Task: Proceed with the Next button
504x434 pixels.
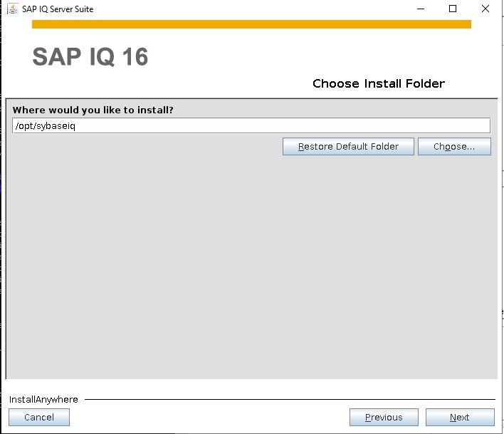Action: tap(460, 418)
